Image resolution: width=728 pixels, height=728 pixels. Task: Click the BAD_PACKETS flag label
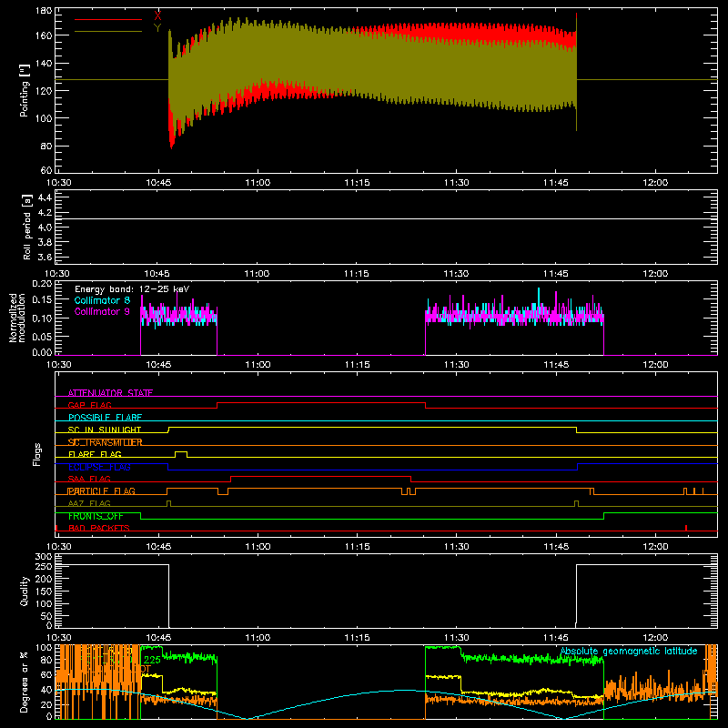(x=99, y=528)
